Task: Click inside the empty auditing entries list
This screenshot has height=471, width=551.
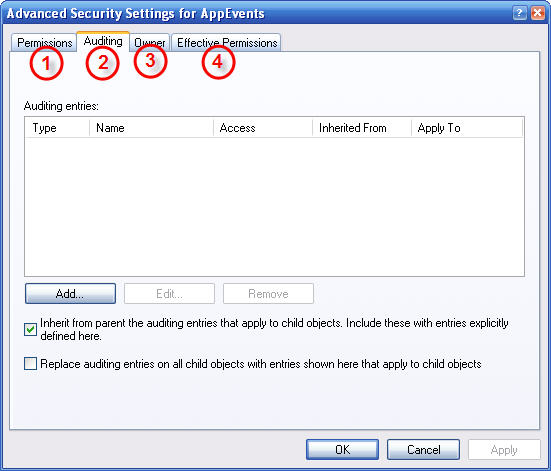Action: [274, 206]
